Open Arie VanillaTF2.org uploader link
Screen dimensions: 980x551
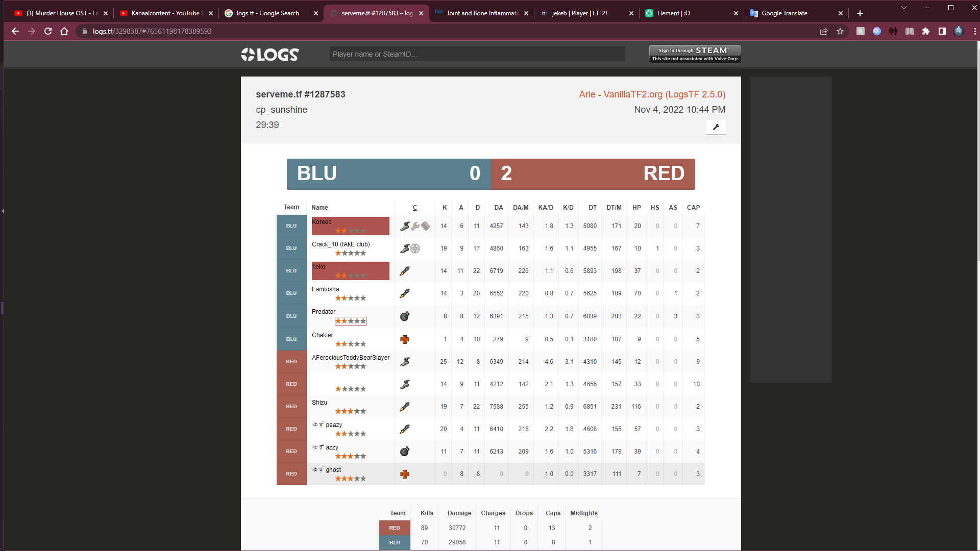[652, 94]
